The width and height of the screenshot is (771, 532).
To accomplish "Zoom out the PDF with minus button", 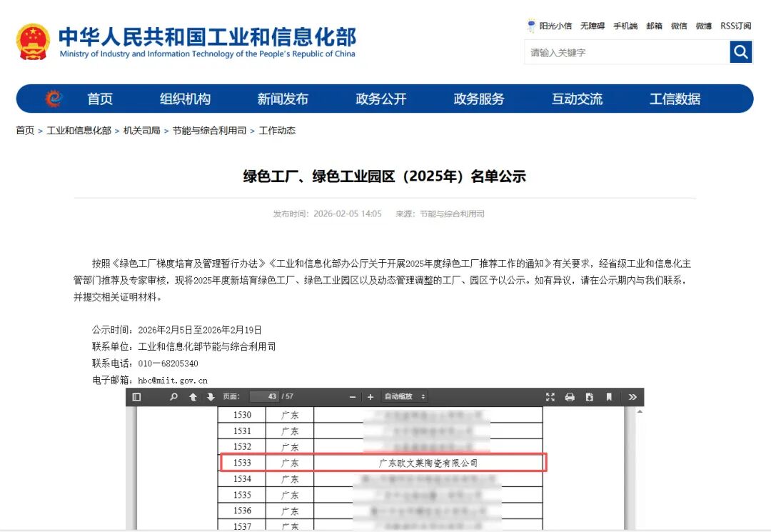I will tap(353, 397).
